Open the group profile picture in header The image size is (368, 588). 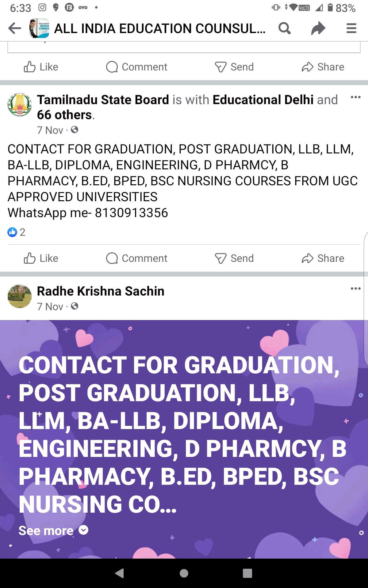click(39, 28)
